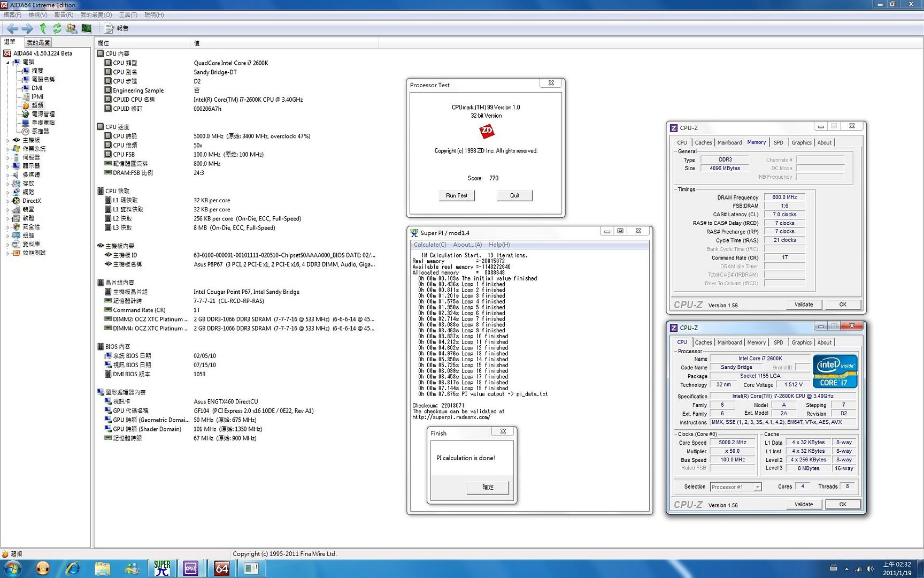Viewport: 924px width, 578px height.
Task: Open About...(A) menu in Super PI
Action: [x=467, y=245]
